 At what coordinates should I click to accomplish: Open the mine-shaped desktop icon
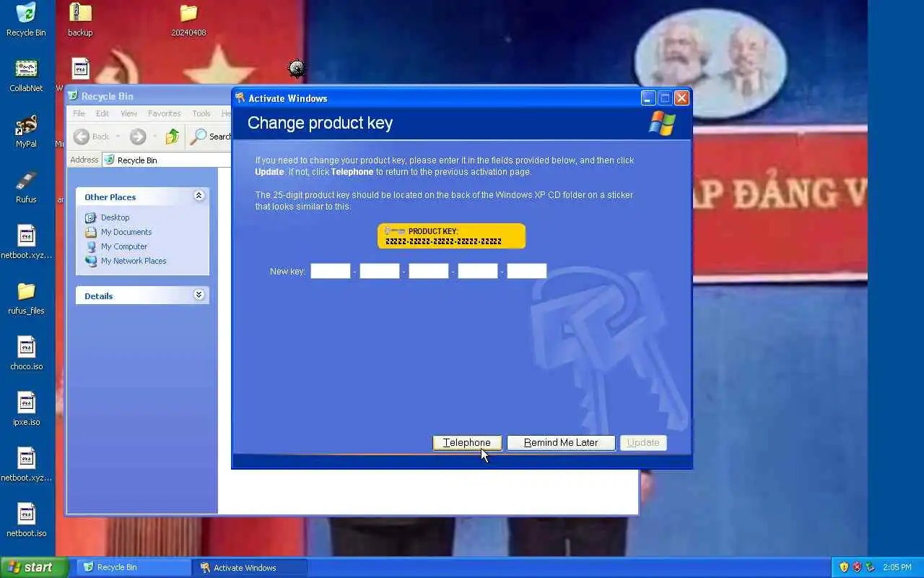click(297, 69)
